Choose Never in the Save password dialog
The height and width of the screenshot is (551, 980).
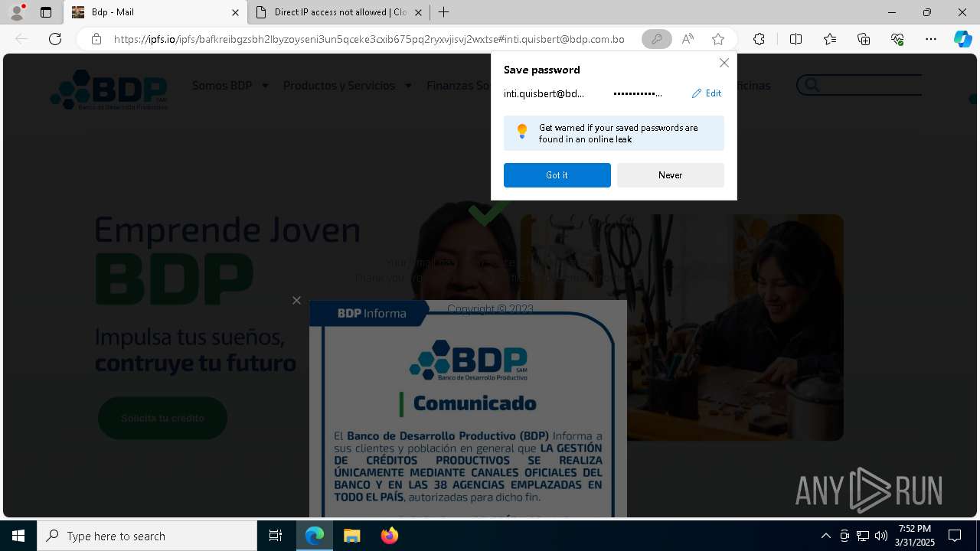tap(670, 175)
